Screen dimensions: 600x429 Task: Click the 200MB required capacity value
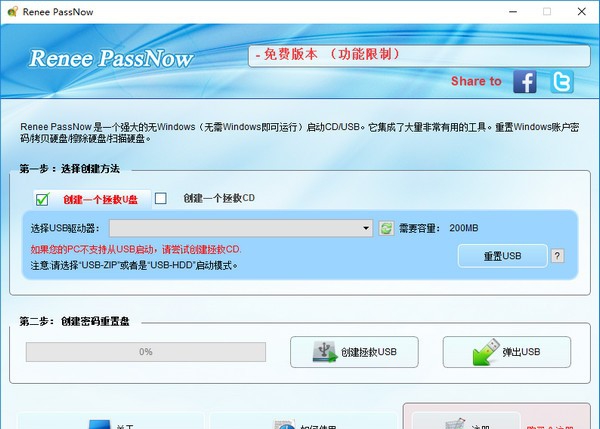click(464, 228)
